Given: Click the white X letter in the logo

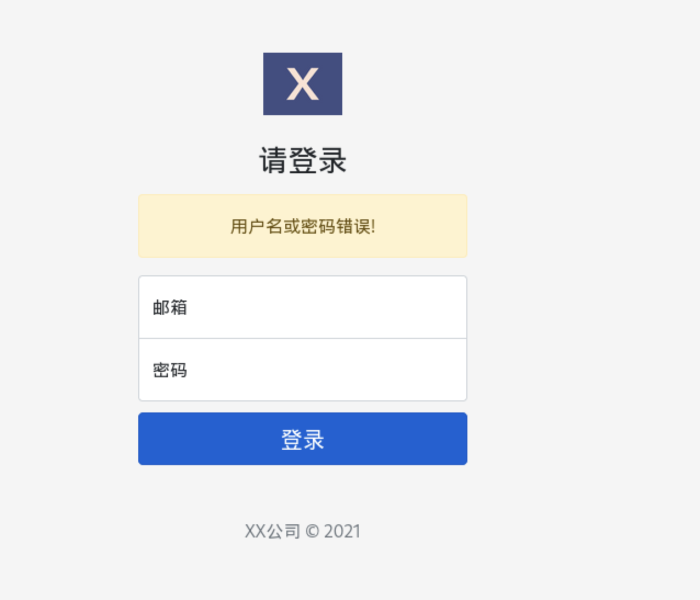Looking at the screenshot, I should click(x=302, y=84).
